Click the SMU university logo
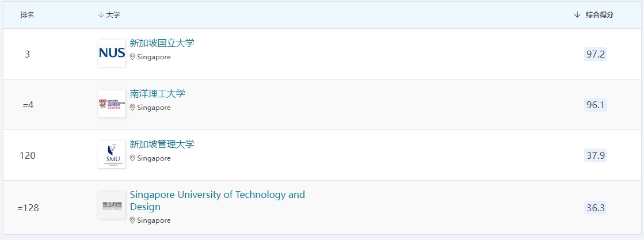This screenshot has width=644, height=240. (x=112, y=154)
